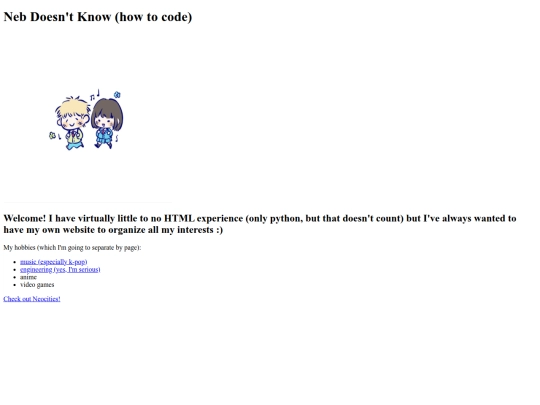This screenshot has width=540, height=405.
Task: Select the anime list item
Action: pyautogui.click(x=28, y=277)
